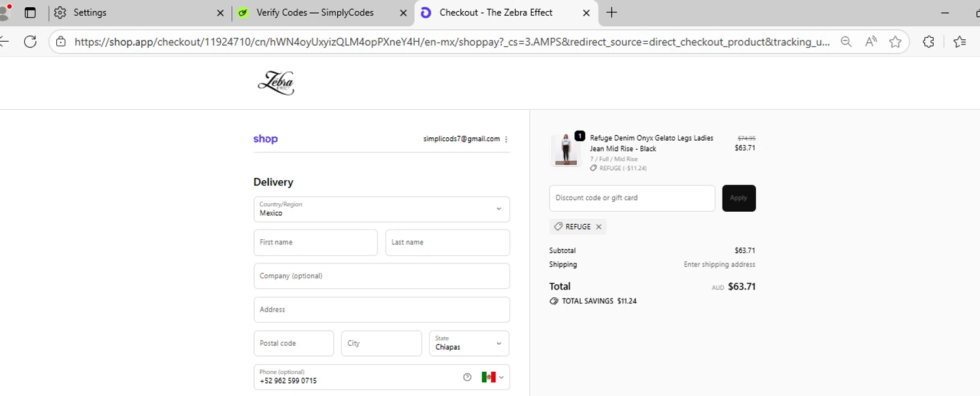Open the Favorites list icon
980x396 pixels.
point(960,42)
